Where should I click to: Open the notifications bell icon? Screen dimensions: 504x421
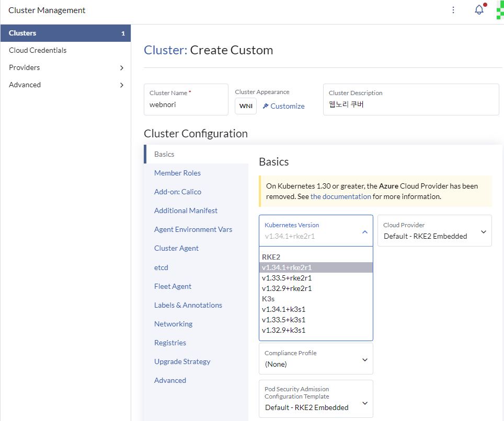point(479,10)
